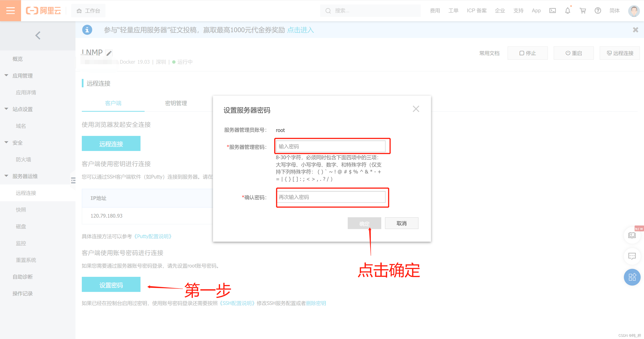This screenshot has width=644, height=339.
Task: Go back with the sidebar chevron
Action: [x=38, y=36]
